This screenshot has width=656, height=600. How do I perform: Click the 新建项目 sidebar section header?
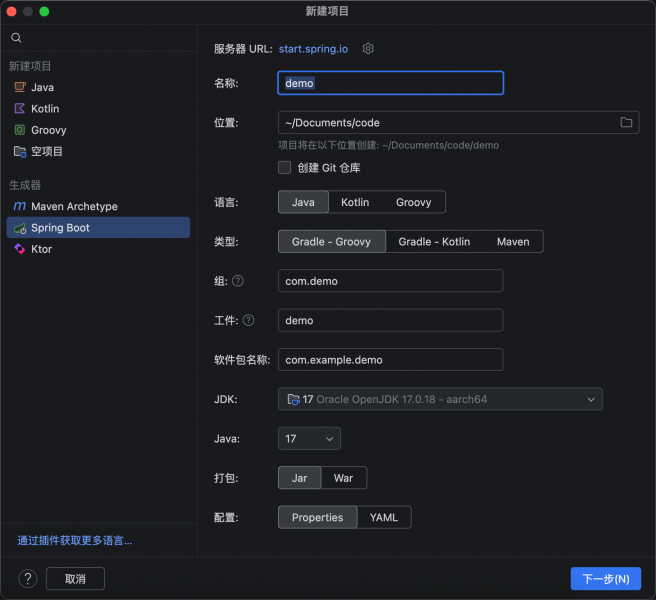(30, 66)
